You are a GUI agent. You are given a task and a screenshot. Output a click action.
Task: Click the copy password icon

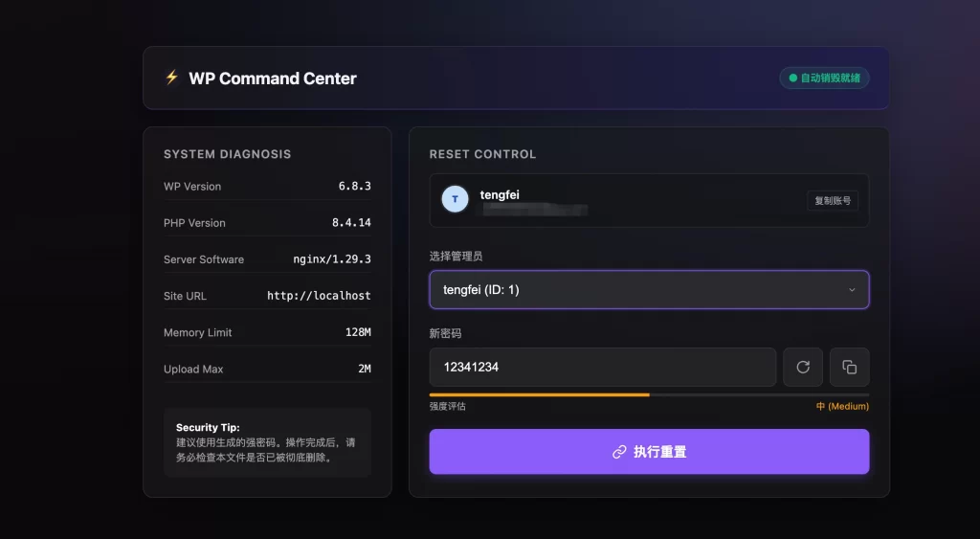point(849,367)
